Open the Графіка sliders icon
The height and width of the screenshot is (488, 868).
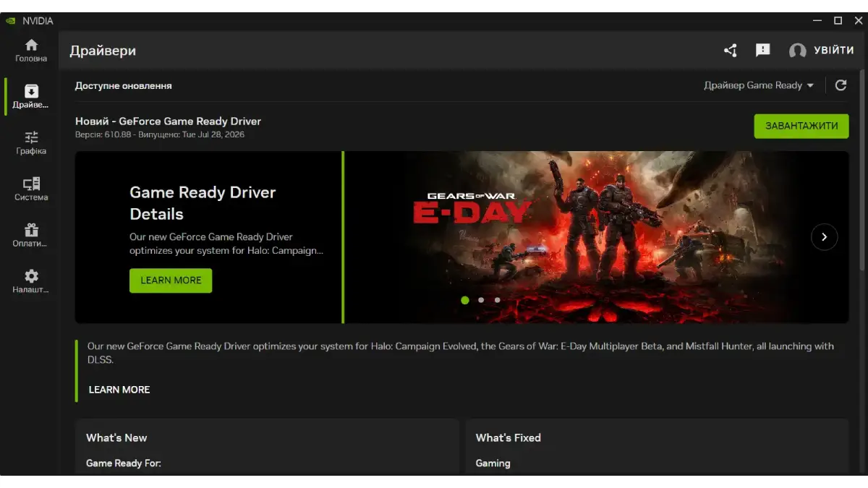31,137
